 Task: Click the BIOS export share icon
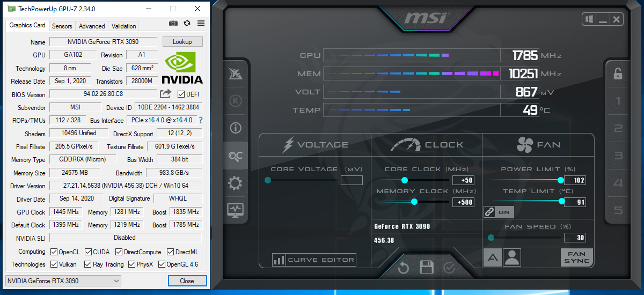[165, 94]
